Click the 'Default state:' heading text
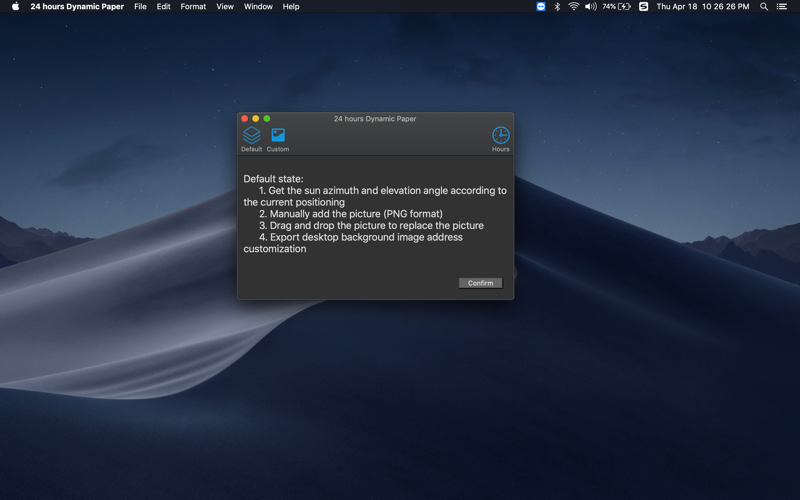 pos(273,179)
